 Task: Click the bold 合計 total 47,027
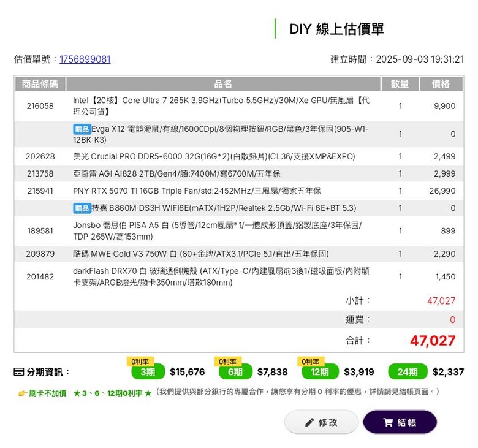433,340
